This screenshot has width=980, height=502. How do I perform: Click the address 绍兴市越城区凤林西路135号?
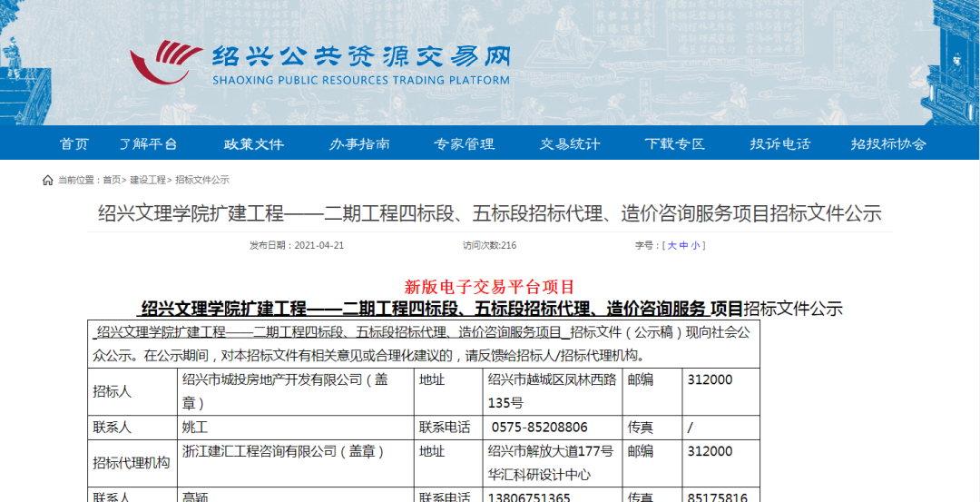point(552,391)
